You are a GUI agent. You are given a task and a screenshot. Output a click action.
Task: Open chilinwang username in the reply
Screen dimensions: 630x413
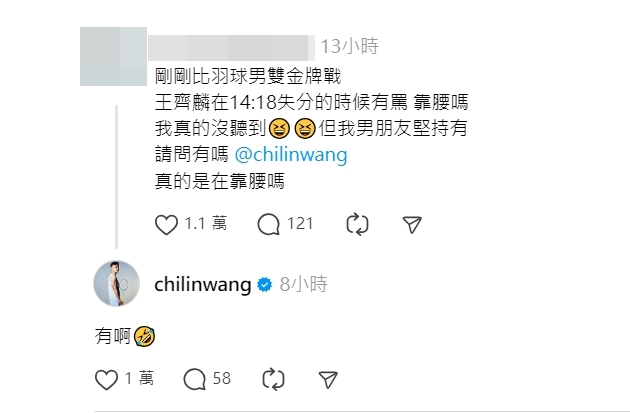point(203,284)
